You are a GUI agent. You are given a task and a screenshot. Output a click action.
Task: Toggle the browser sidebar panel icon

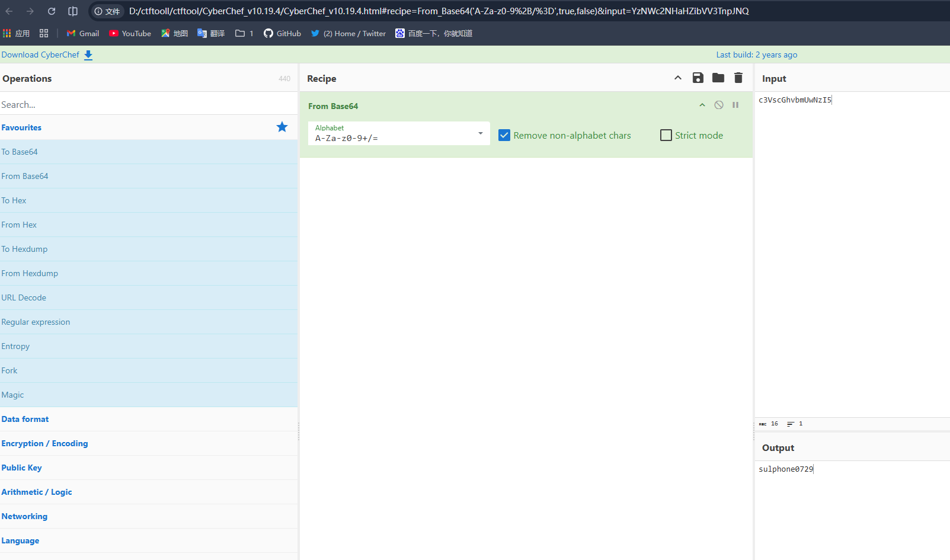coord(73,11)
